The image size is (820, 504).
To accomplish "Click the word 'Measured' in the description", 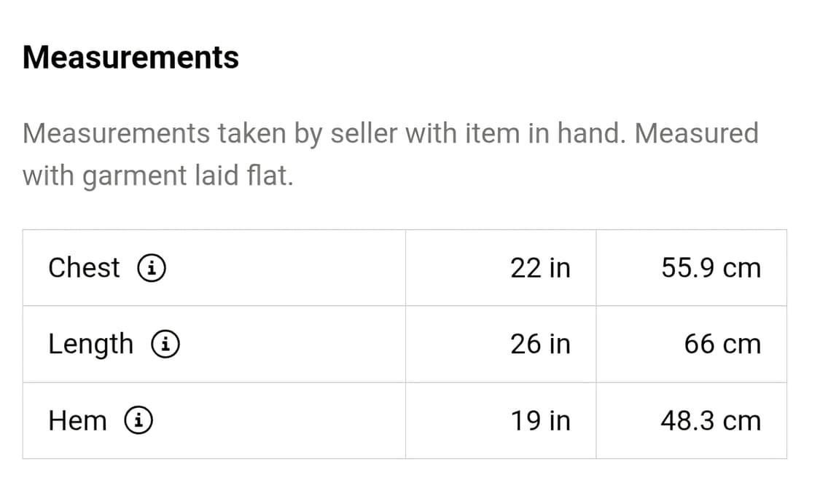I will point(697,134).
